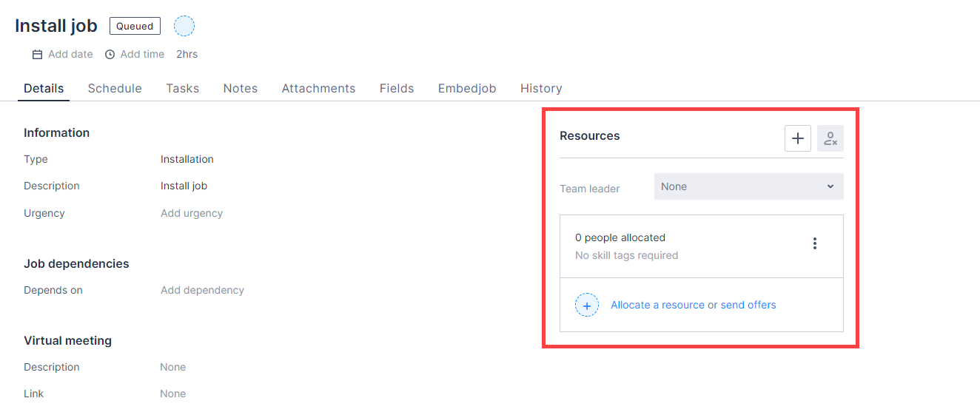The image size is (980, 415).
Task: Click Add date text
Action: pos(70,54)
